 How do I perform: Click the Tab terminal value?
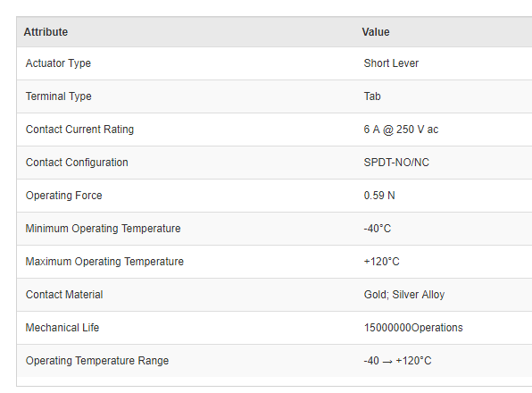pyautogui.click(x=372, y=96)
